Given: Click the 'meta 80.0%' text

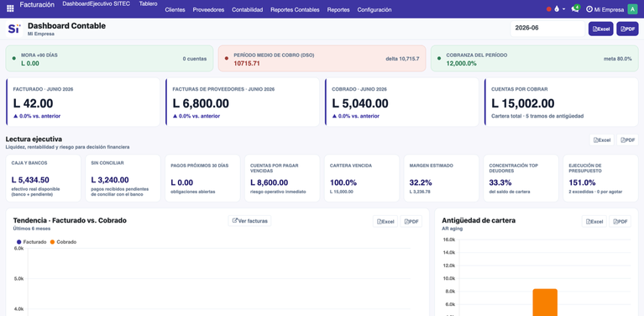Looking at the screenshot, I should pos(618,59).
